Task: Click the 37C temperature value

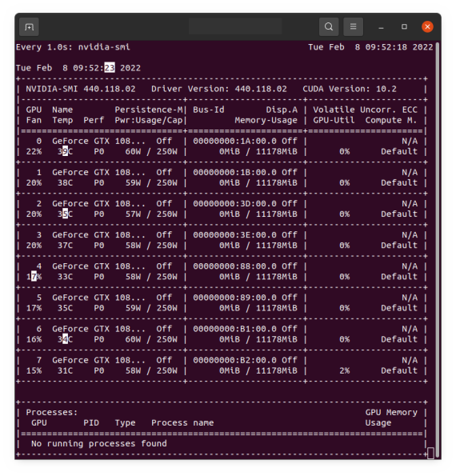Action: [66, 246]
